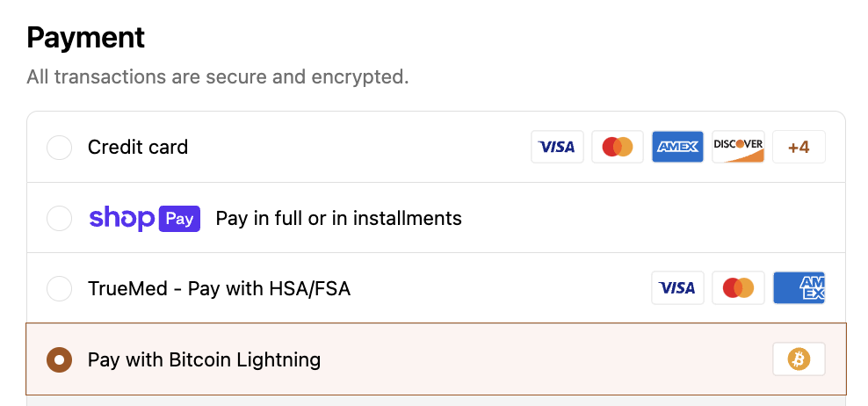This screenshot has height=406, width=868.
Task: Click the "Pay with Bitcoin Lightning" label
Action: click(x=204, y=359)
